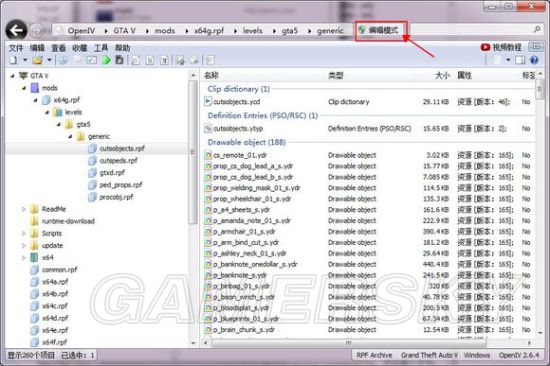550x366 pixels.
Task: Collapse the Drawable object (188) group header
Action: coord(247,142)
